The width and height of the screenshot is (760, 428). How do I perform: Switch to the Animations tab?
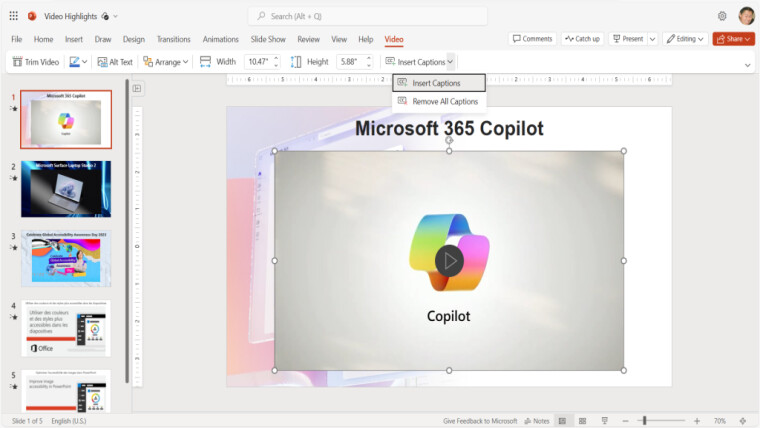click(221, 39)
